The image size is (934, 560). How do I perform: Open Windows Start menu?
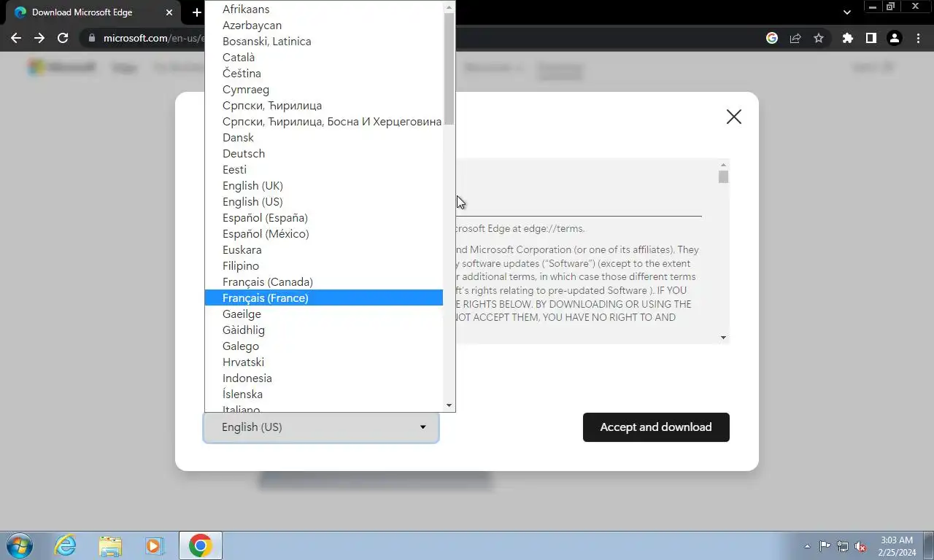pos(19,545)
